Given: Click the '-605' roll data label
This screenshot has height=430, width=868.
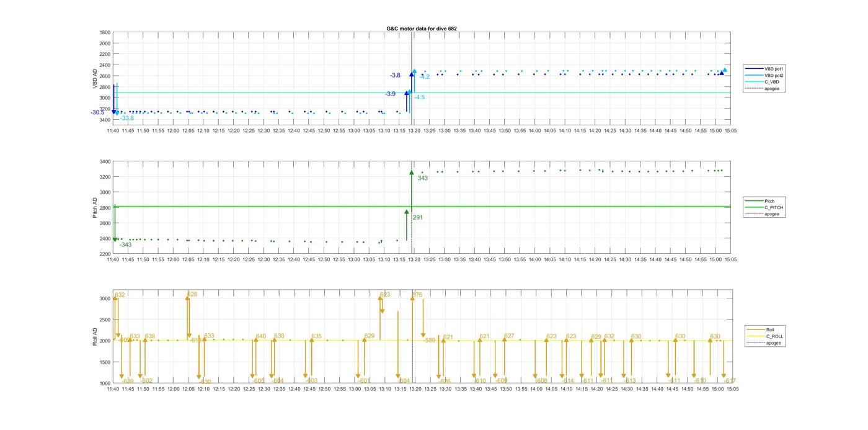Looking at the screenshot, I should coord(259,380).
